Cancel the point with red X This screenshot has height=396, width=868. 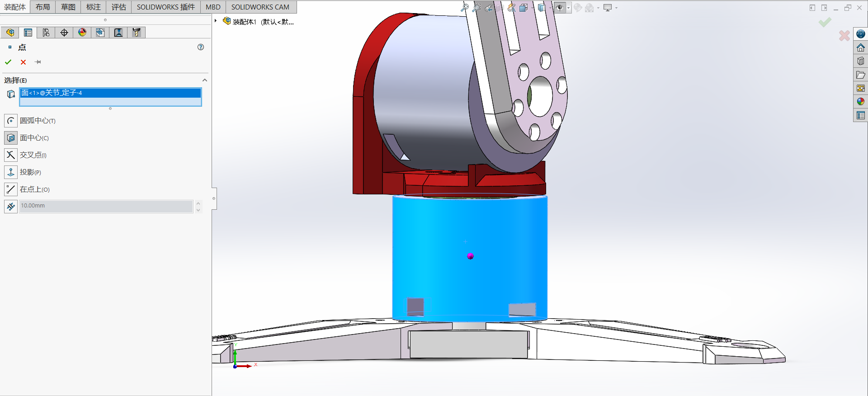click(x=23, y=62)
